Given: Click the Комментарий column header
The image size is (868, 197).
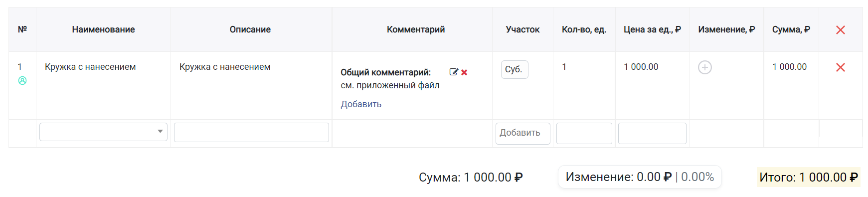Looking at the screenshot, I should pos(416,29).
